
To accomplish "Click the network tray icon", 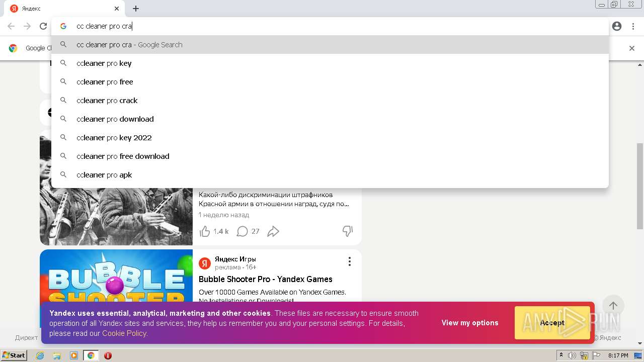I will coord(584,355).
